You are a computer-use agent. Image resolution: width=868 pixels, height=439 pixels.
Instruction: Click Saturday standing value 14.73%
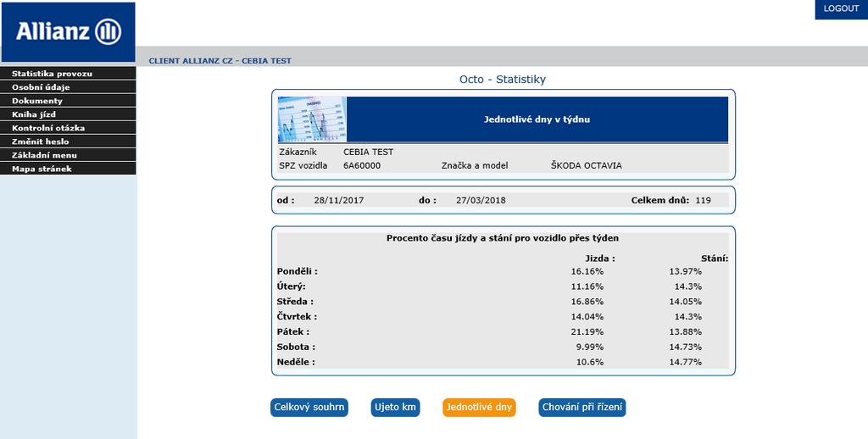coord(685,347)
